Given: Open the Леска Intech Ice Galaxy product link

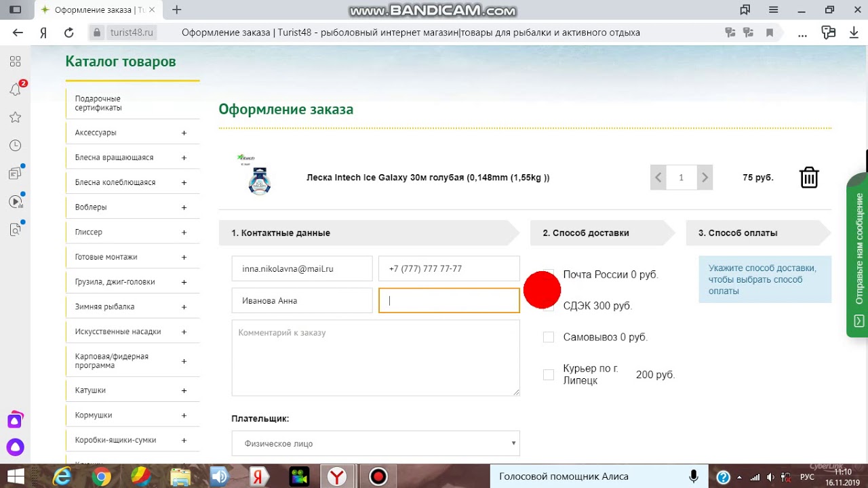Looking at the screenshot, I should click(428, 178).
